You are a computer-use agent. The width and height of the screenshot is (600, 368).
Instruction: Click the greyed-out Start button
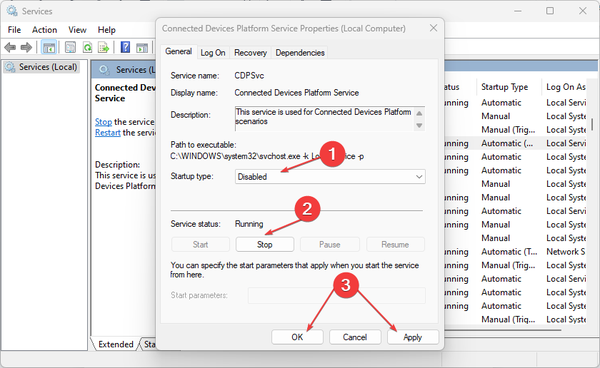pos(200,244)
